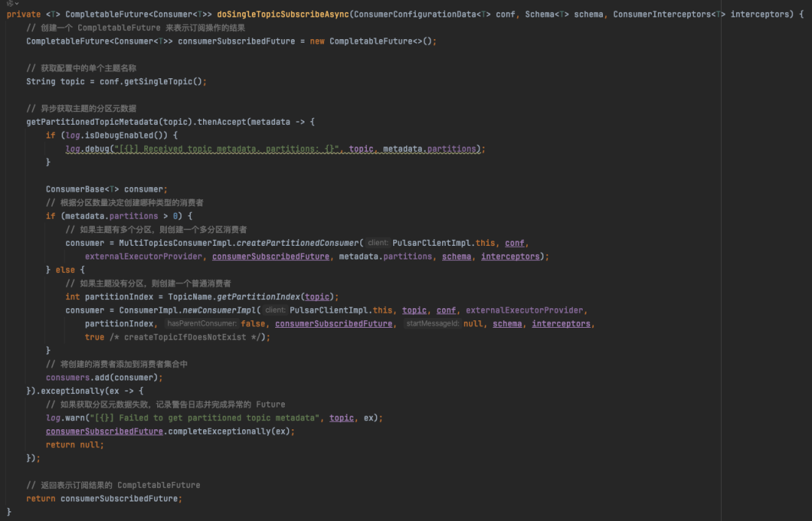Click the 0 literal in partitions comparison
Viewport: 812px width, 521px height.
point(175,217)
